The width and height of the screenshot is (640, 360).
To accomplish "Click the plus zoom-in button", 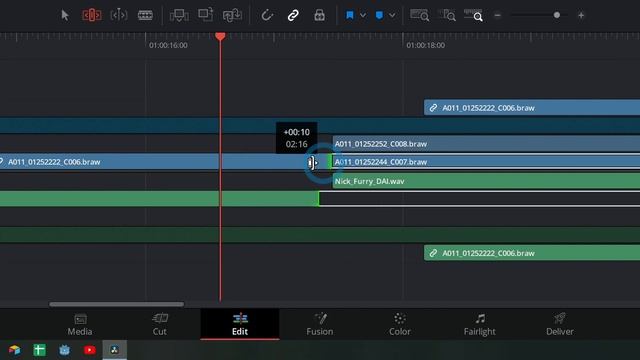I will click(581, 16).
